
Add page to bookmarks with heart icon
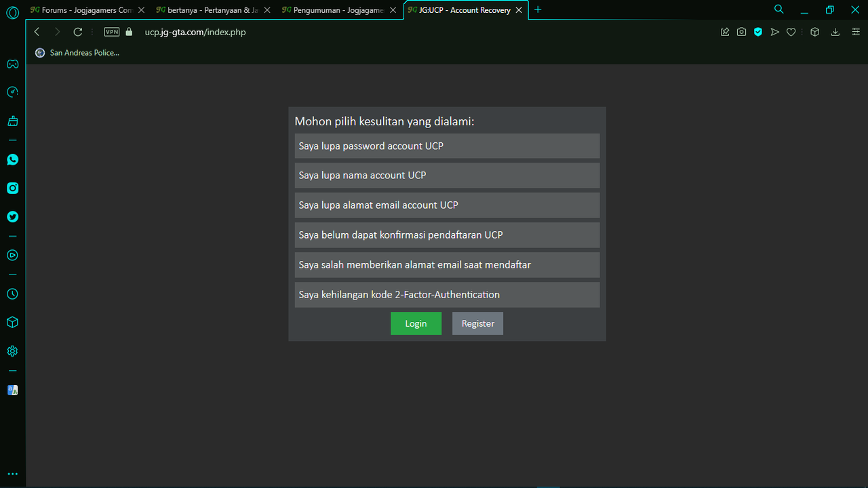pos(791,32)
